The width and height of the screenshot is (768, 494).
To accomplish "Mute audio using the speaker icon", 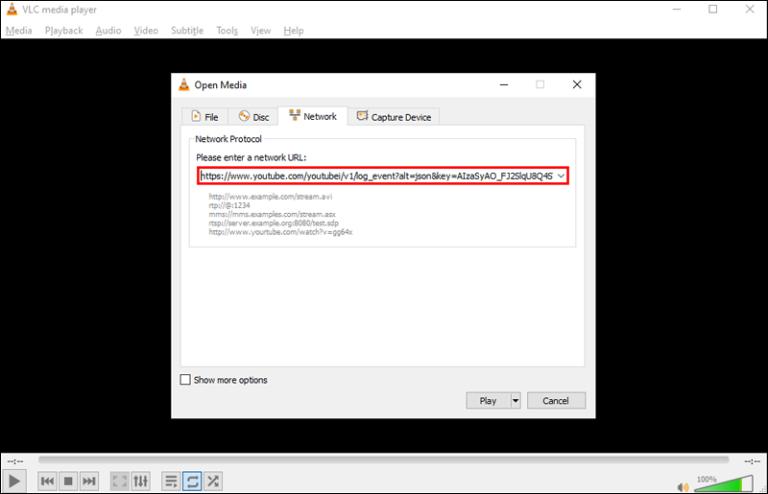I will (683, 487).
